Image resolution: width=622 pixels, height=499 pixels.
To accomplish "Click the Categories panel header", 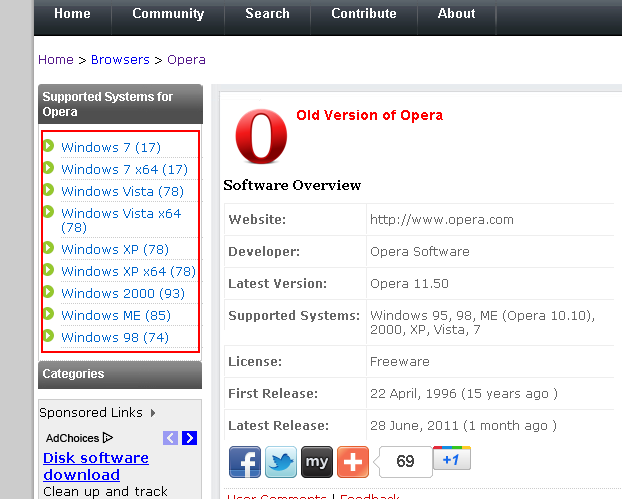I will click(x=120, y=374).
